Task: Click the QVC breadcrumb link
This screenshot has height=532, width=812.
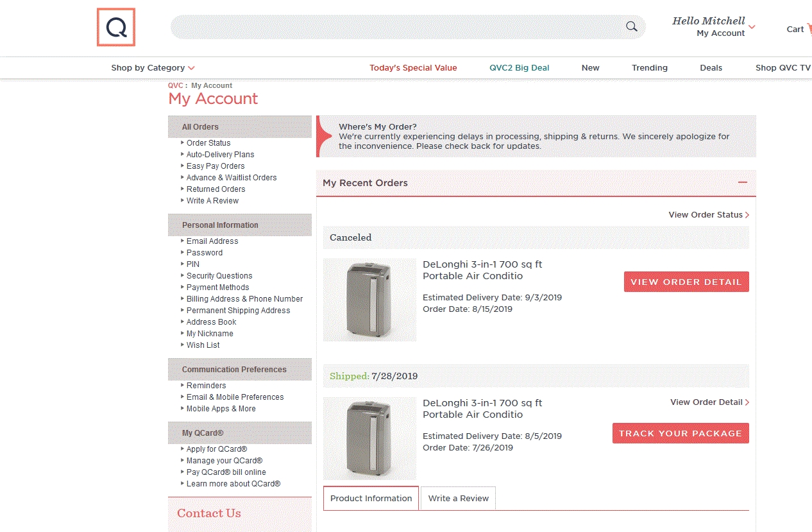Action: click(x=175, y=85)
